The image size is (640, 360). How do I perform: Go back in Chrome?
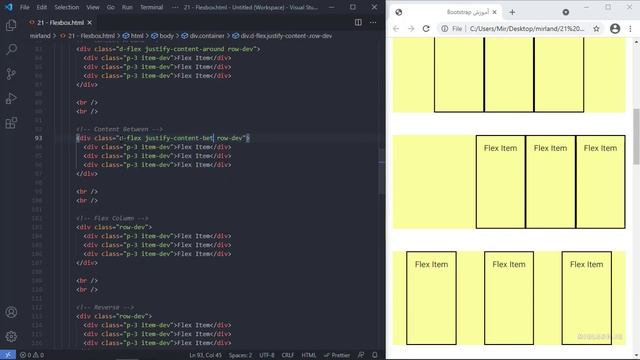pyautogui.click(x=396, y=29)
